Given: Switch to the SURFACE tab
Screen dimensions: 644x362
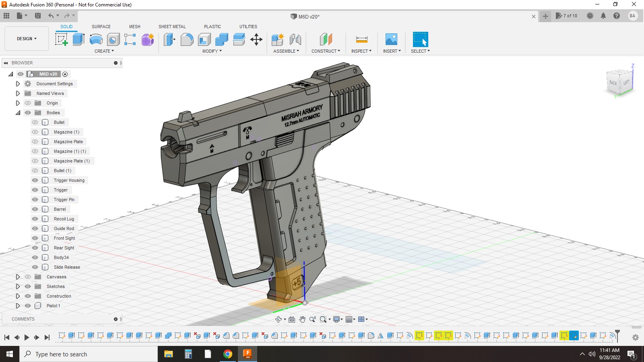Looking at the screenshot, I should click(x=101, y=27).
